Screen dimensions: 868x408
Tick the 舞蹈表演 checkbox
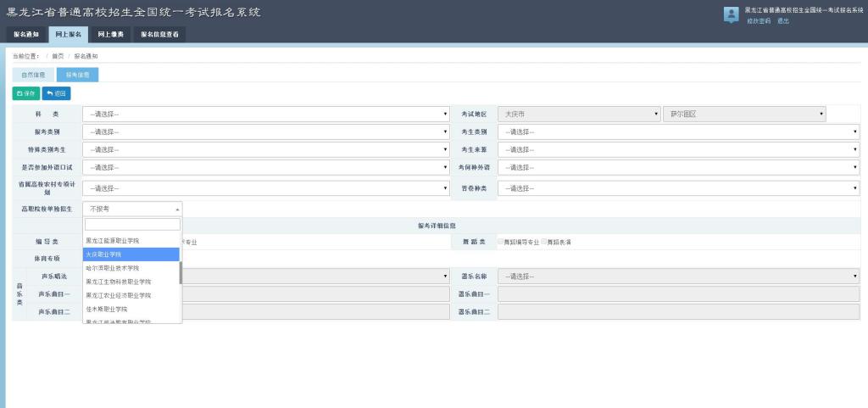544,242
